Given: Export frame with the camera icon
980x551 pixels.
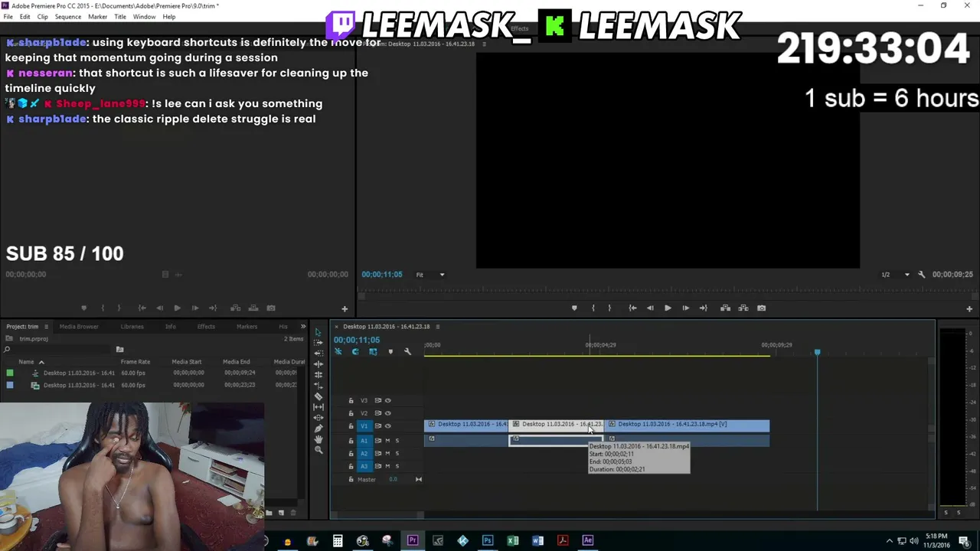Looking at the screenshot, I should 761,308.
